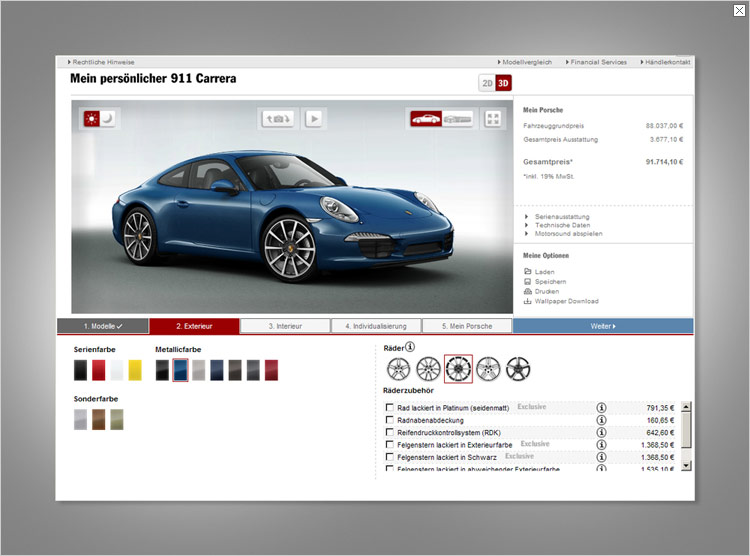
Task: Select the fifth black wheel design
Action: (x=518, y=369)
